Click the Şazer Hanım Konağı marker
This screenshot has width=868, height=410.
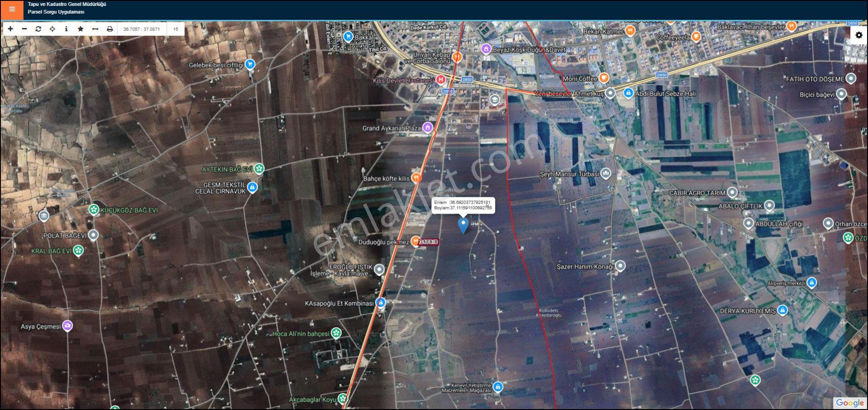(620, 266)
